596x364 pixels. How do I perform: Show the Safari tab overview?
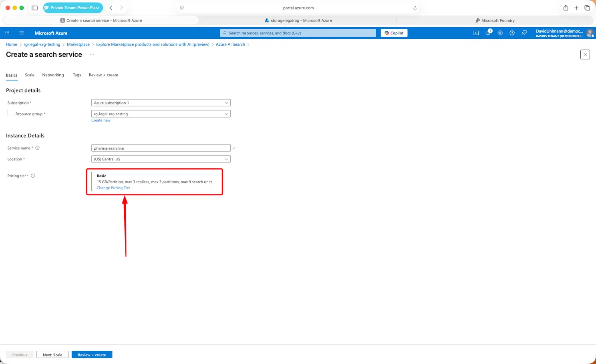coord(587,8)
